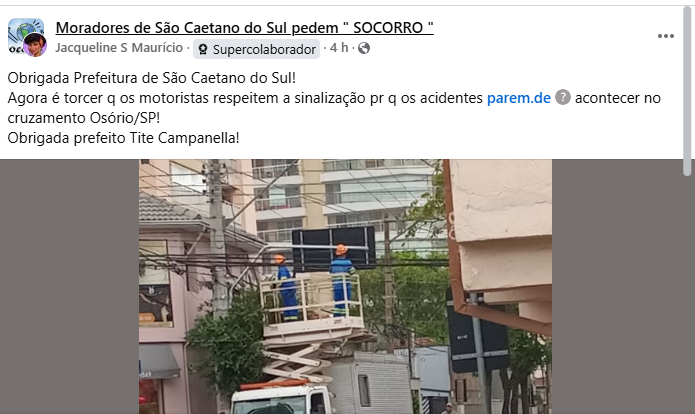Visit Jacqueline S Maurício's profile

tap(119, 47)
